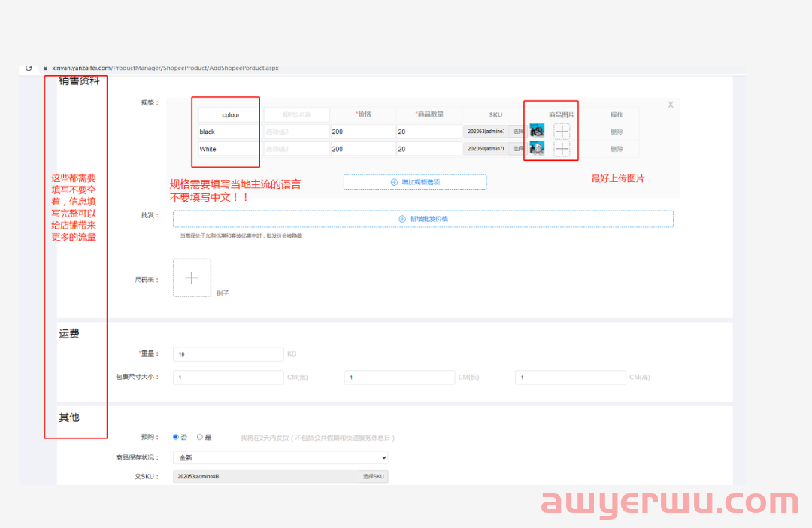Screen dimensions: 812x528
Task: Open the White variant product thumbnail
Action: 537,149
